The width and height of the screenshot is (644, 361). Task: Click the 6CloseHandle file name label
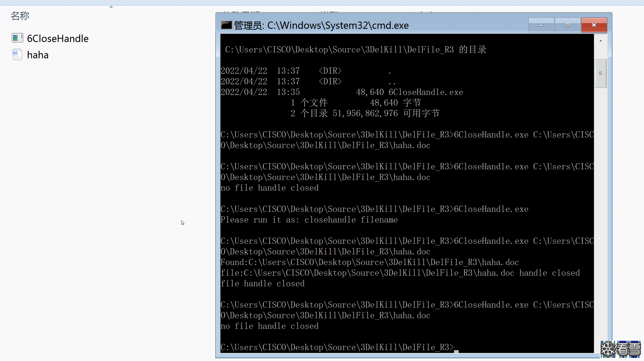[58, 39]
